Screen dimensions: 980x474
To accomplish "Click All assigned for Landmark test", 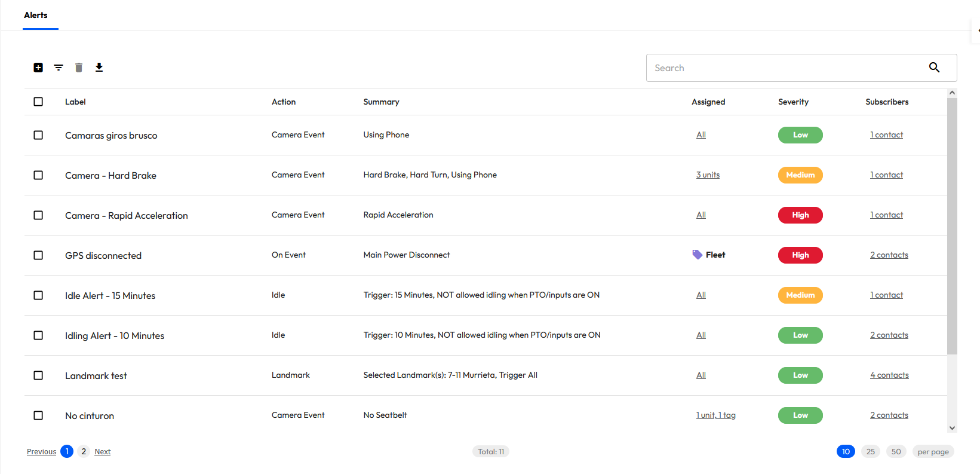I will click(701, 375).
